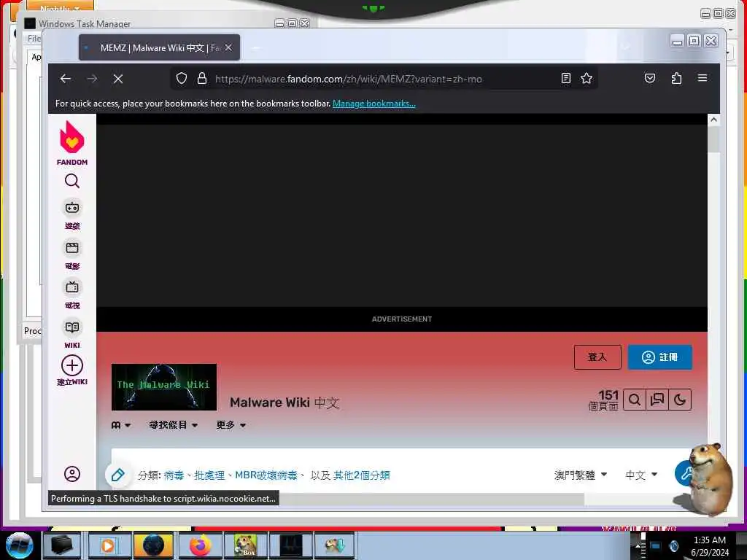747x560 pixels.
Task: Go back with the browser back arrow
Action: [x=66, y=79]
